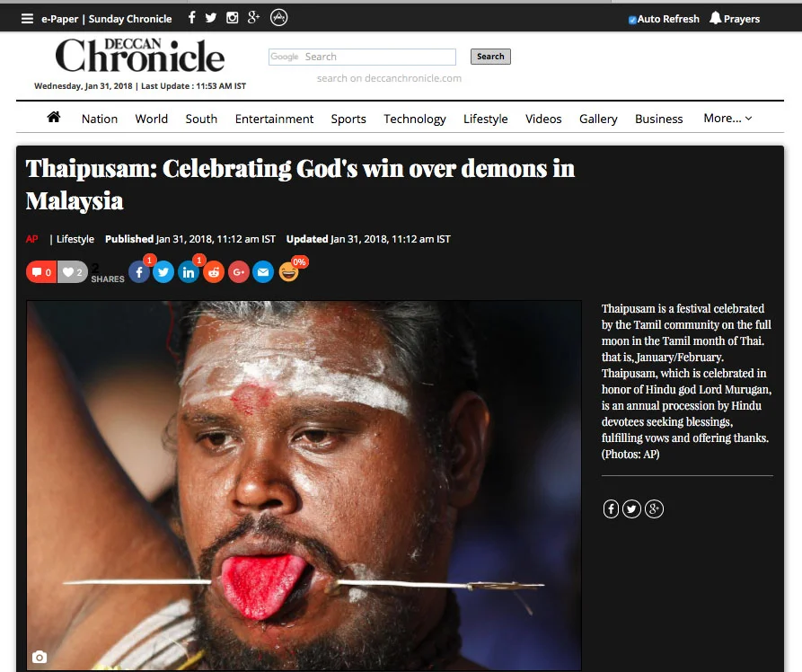Click the heart likes counter
Viewport: 802px width, 672px height.
72,272
